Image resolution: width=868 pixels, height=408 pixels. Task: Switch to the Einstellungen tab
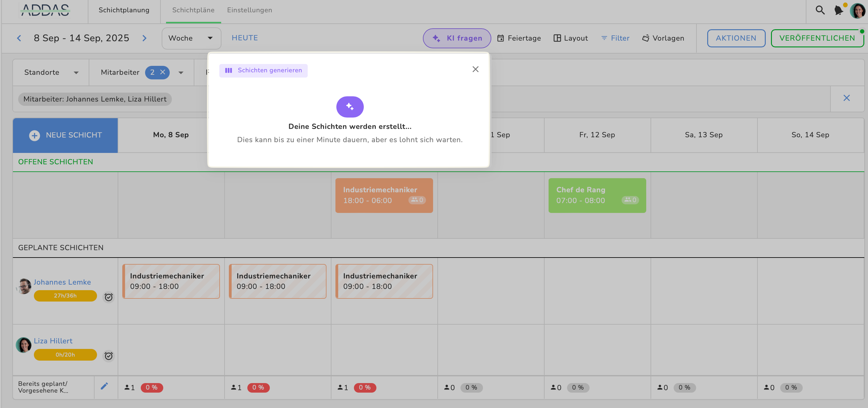249,10
